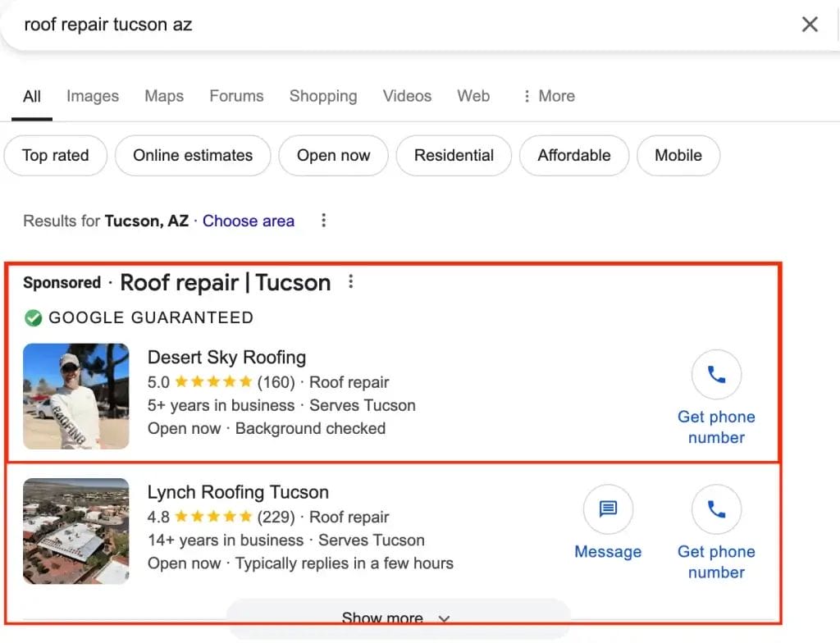This screenshot has width=840, height=643.
Task: Click the clear search X icon
Action: 810,25
